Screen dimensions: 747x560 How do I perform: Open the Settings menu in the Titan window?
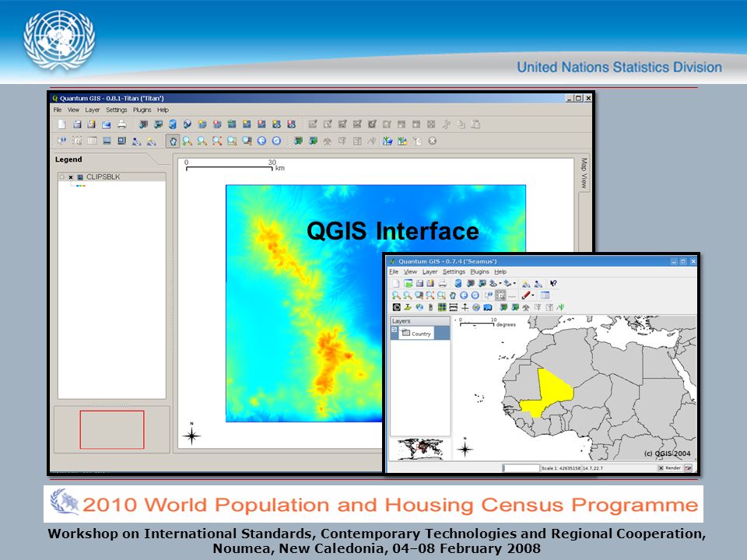point(116,110)
